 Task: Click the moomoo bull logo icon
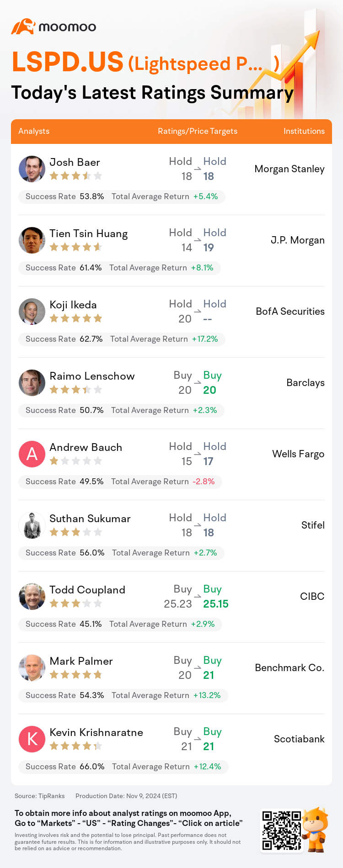[23, 26]
